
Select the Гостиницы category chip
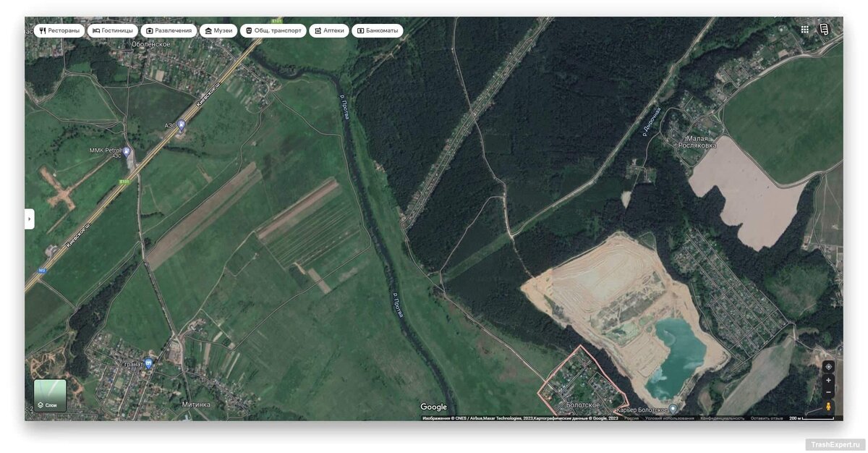(x=113, y=31)
